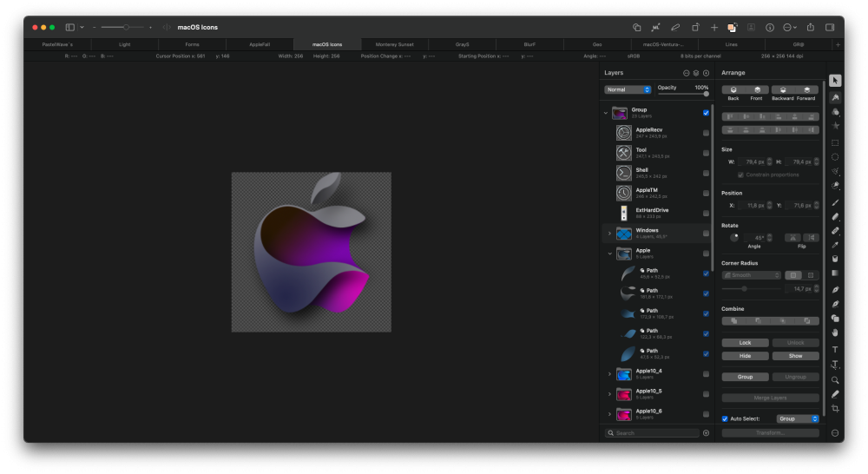The width and height of the screenshot is (868, 474).
Task: Uncheck the Auto Select checkbox
Action: [x=725, y=418]
